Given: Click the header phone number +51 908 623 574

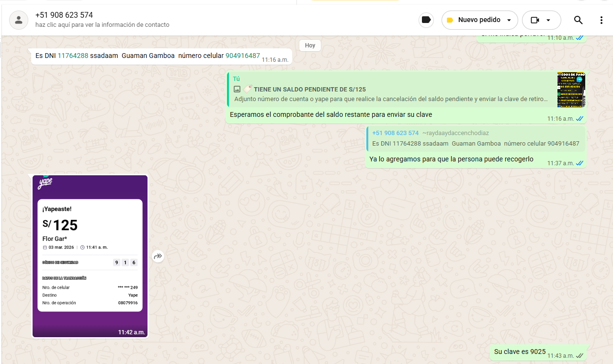Looking at the screenshot, I should coord(64,15).
